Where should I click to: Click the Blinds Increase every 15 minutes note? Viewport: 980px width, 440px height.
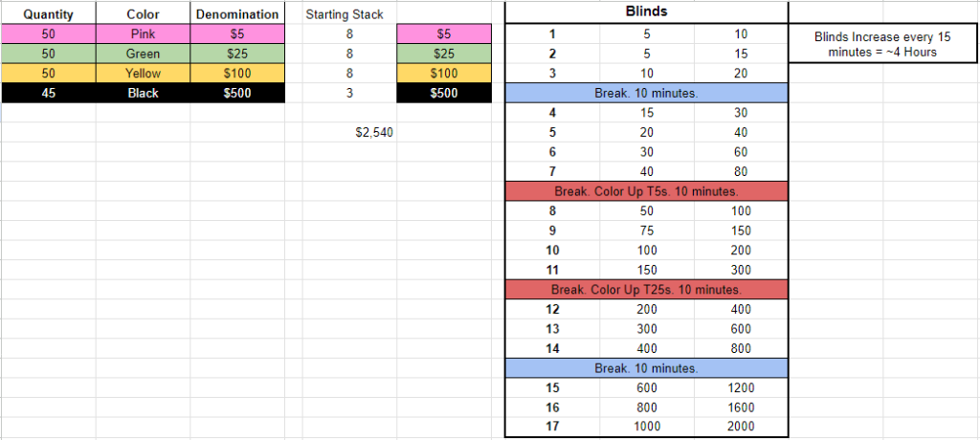882,44
